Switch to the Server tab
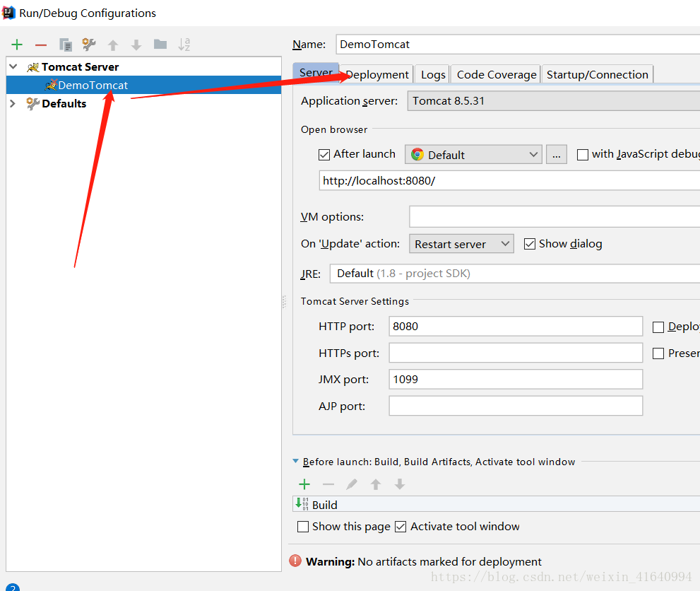Image resolution: width=700 pixels, height=591 pixels. [316, 73]
